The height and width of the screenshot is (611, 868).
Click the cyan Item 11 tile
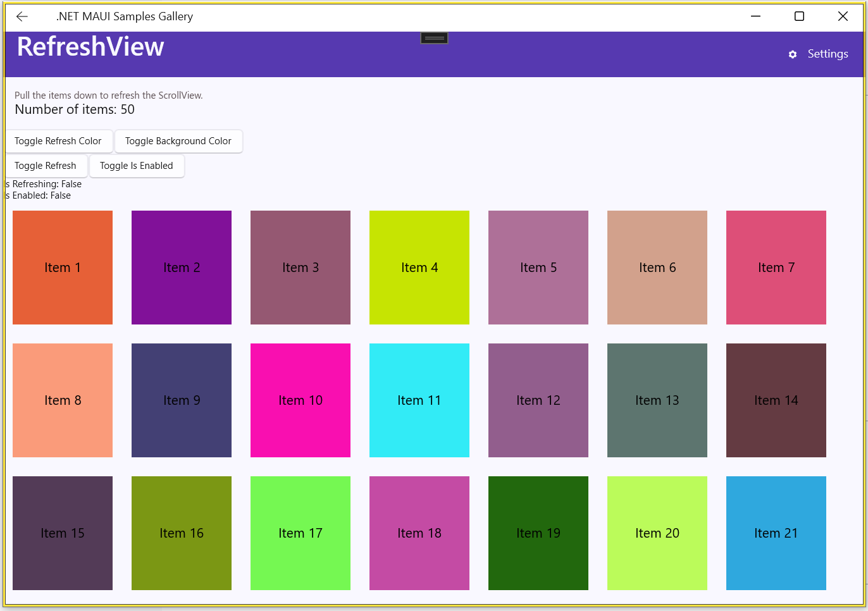(x=419, y=400)
